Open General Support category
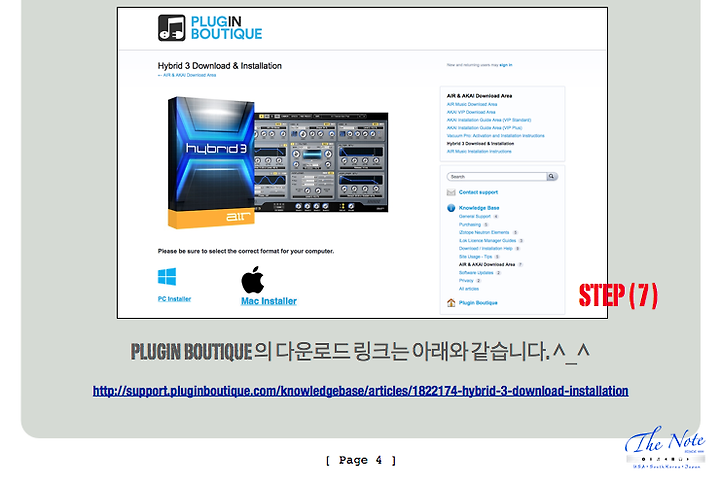 coord(475,216)
